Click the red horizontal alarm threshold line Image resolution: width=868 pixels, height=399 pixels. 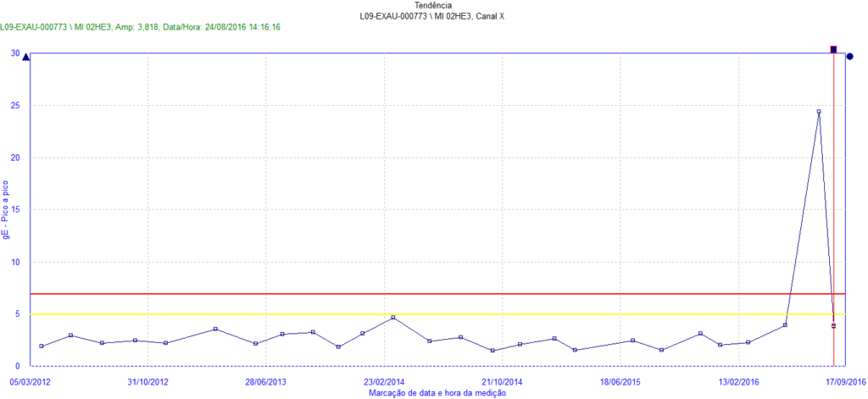coord(424,294)
